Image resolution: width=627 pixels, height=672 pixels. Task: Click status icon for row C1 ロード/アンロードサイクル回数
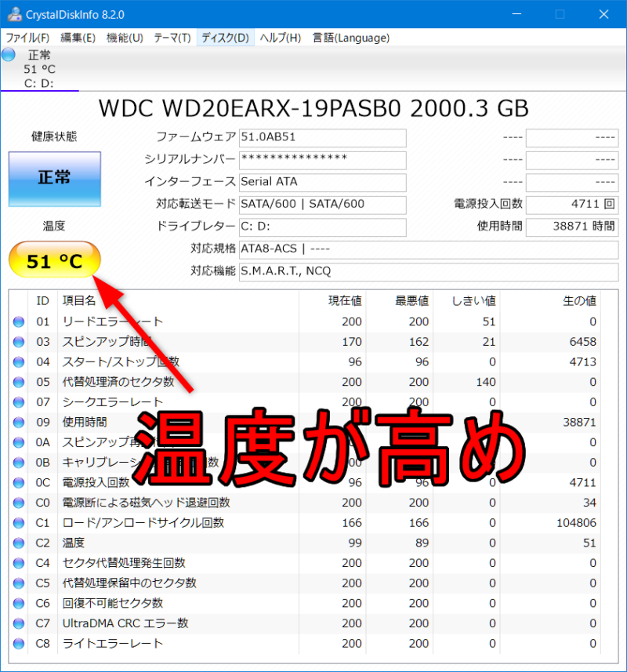pos(18,523)
